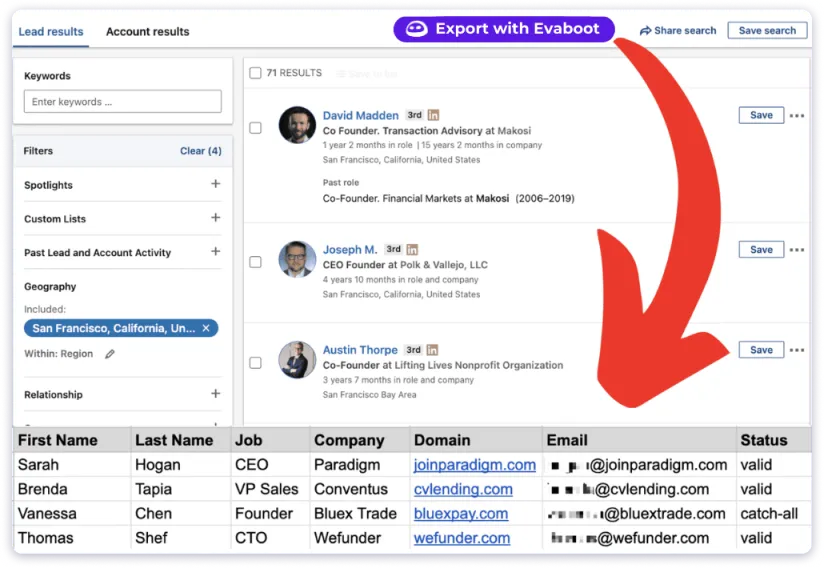The image size is (824, 568).
Task: Click Joseph M.'s profile photo
Action: (x=297, y=259)
